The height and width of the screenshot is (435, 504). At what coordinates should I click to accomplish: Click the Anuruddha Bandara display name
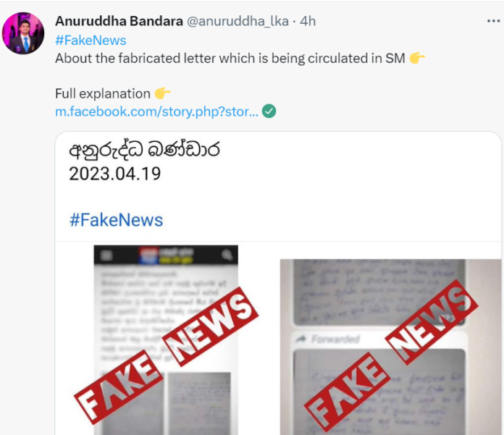(119, 21)
